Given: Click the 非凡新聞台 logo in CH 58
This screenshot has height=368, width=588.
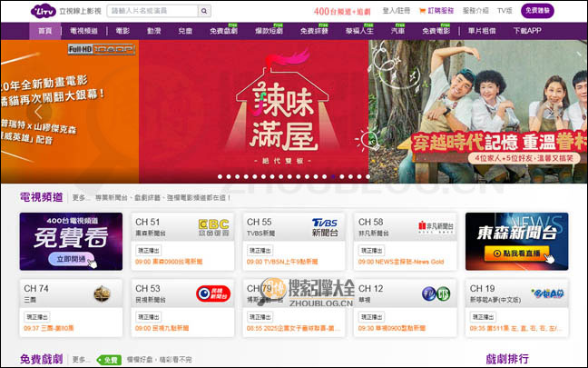Looking at the screenshot, I should pyautogui.click(x=436, y=226).
